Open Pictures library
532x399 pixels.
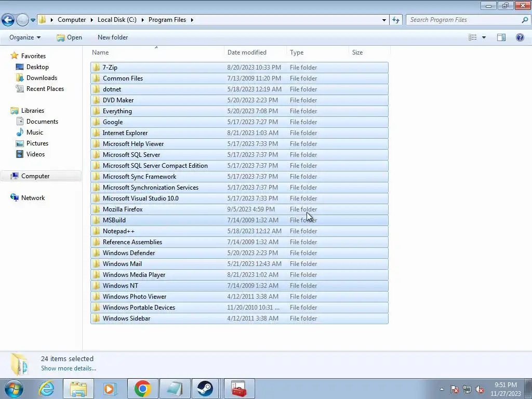click(x=37, y=143)
